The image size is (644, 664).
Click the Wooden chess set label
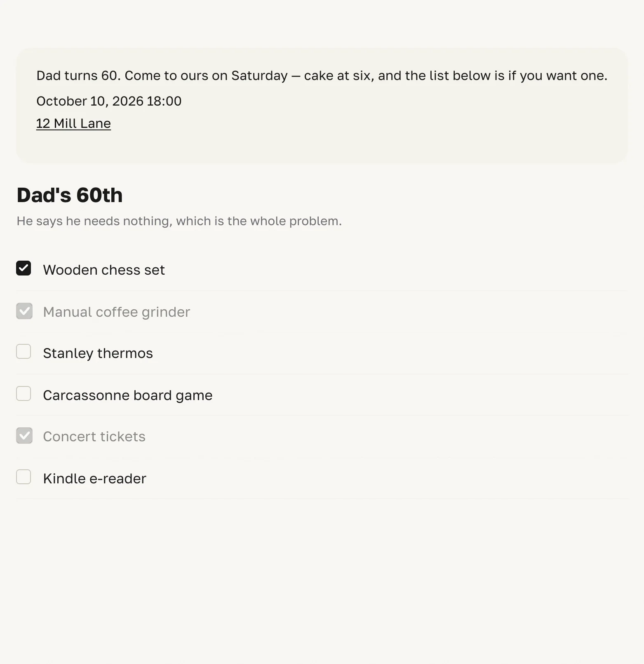coord(104,270)
